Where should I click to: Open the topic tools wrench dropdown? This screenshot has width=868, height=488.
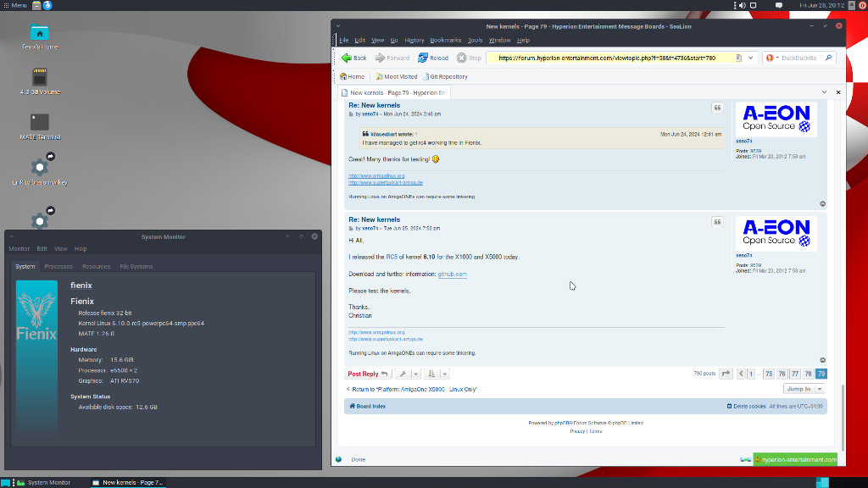408,374
